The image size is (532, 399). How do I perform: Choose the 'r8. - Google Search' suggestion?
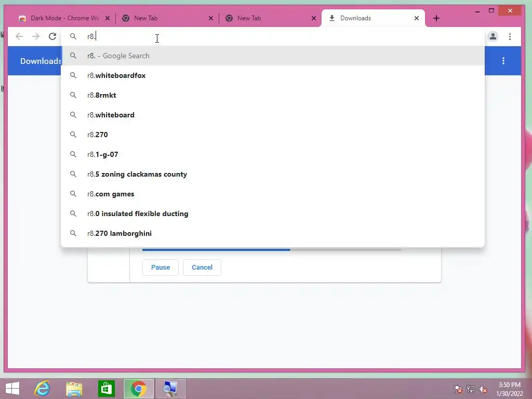[272, 56]
